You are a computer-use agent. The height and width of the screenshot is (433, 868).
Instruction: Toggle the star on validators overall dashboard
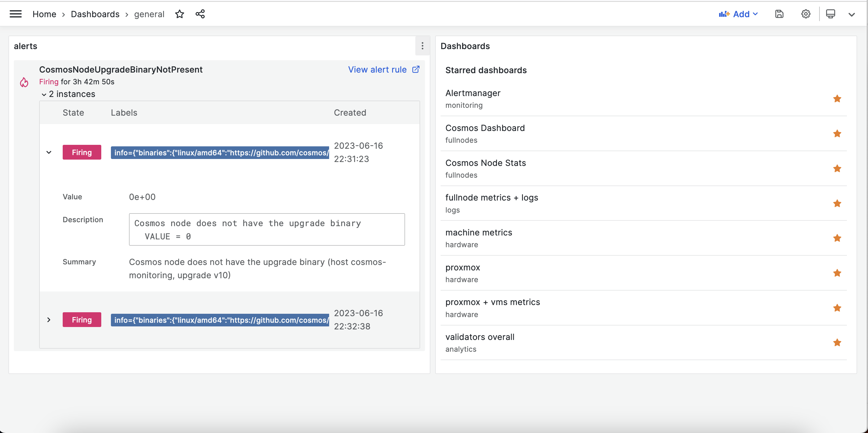[x=837, y=342]
